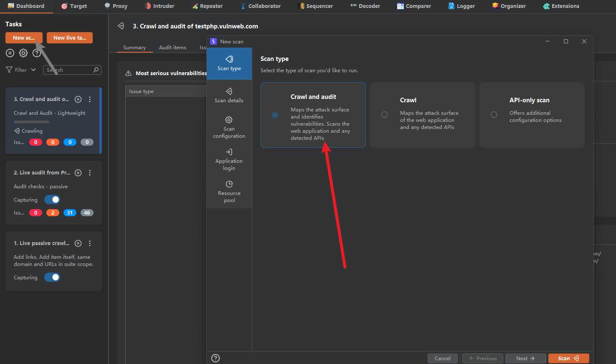Open the Extensions tab
This screenshot has width=616, height=364.
point(561,6)
